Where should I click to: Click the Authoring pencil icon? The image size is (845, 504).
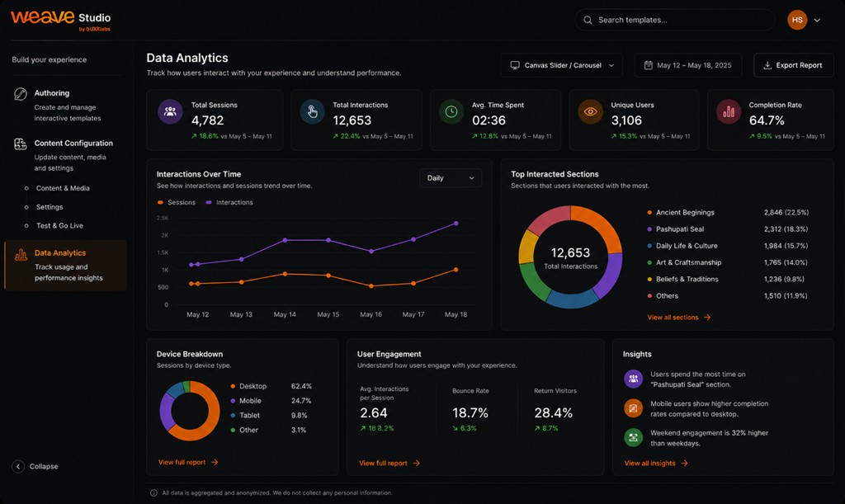(21, 94)
